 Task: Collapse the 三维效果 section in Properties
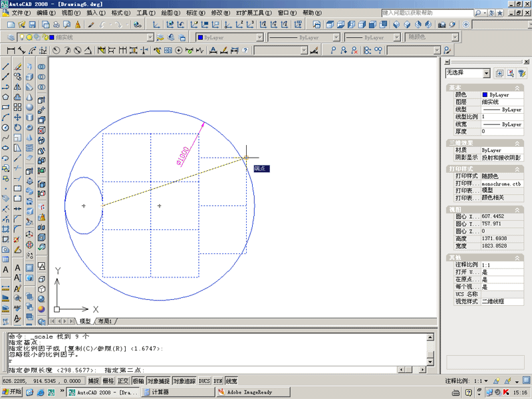pos(517,143)
